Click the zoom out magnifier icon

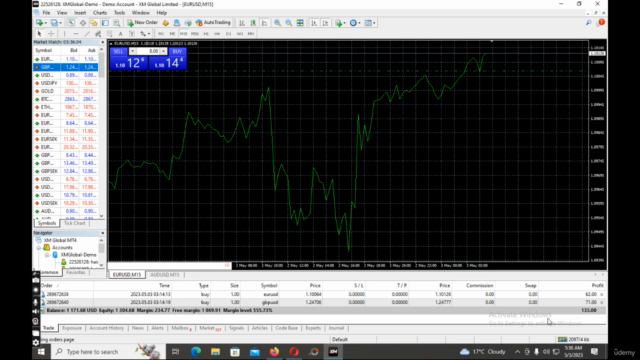289,23
